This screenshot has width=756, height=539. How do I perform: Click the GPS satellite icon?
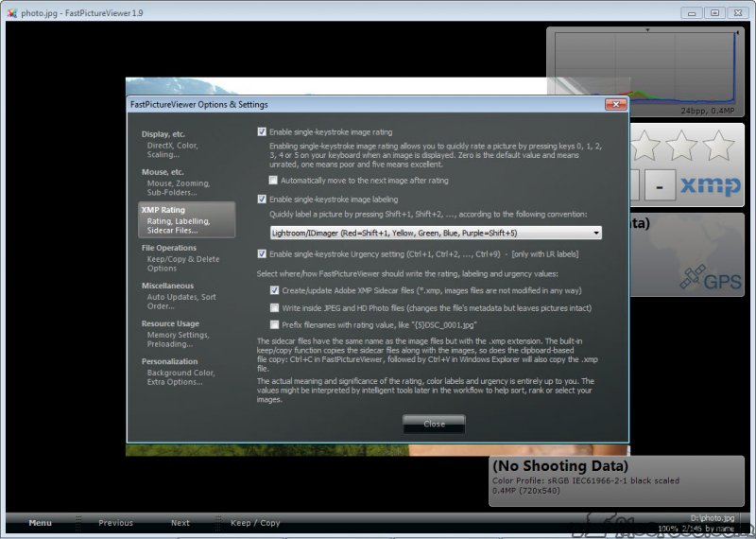693,276
